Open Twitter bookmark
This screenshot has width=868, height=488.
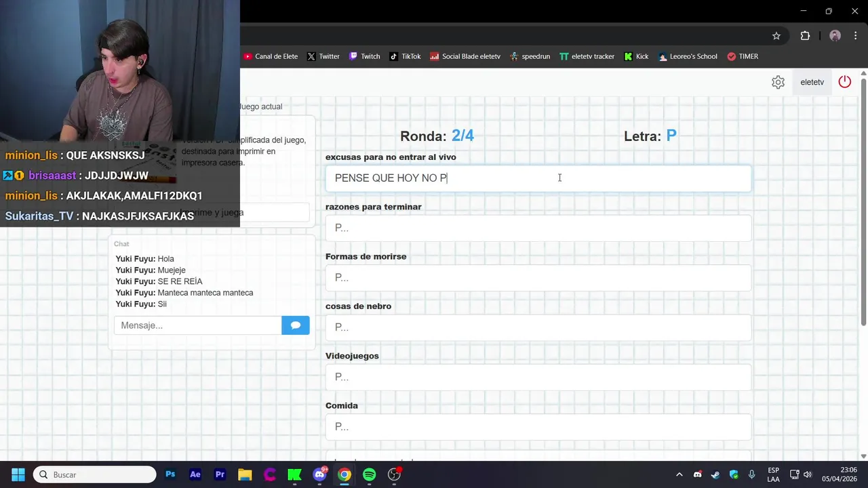[323, 56]
